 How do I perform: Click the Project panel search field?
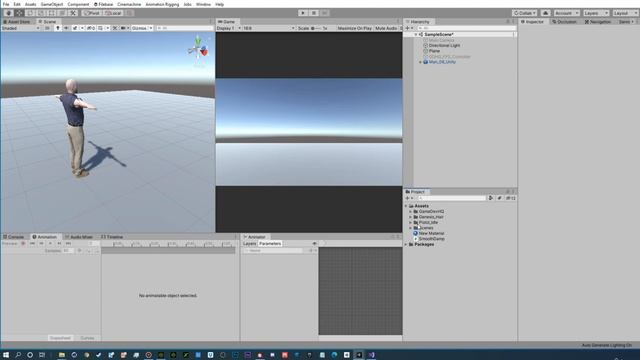pos(451,198)
